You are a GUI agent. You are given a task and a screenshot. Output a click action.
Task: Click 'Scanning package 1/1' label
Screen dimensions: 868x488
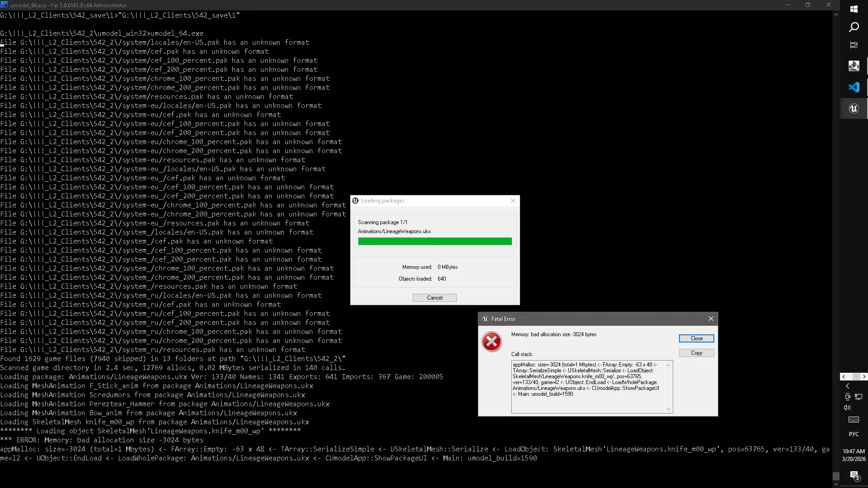click(382, 222)
